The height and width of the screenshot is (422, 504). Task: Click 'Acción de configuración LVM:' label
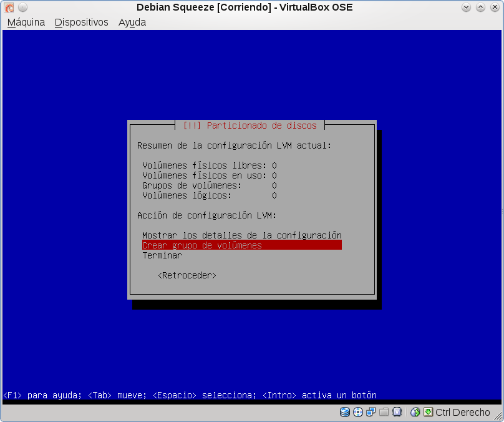[x=206, y=215]
